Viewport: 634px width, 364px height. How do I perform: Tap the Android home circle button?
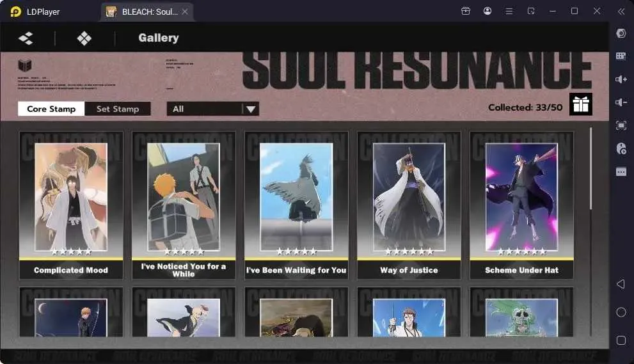621,312
